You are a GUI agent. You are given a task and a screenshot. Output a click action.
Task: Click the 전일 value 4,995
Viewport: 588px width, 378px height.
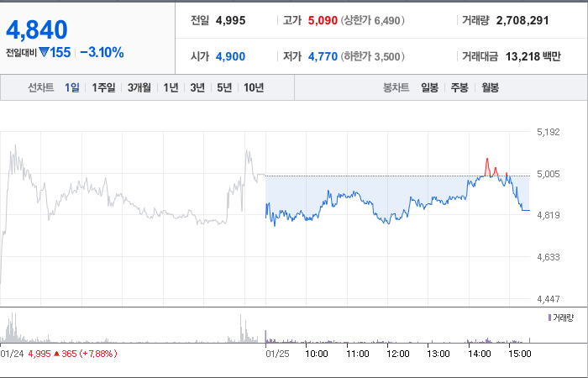pos(231,20)
